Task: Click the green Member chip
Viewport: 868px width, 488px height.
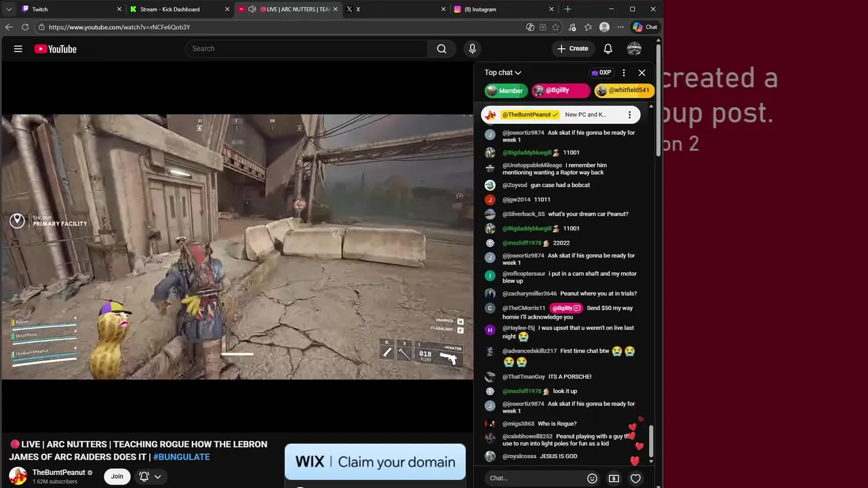Action: pyautogui.click(x=505, y=91)
